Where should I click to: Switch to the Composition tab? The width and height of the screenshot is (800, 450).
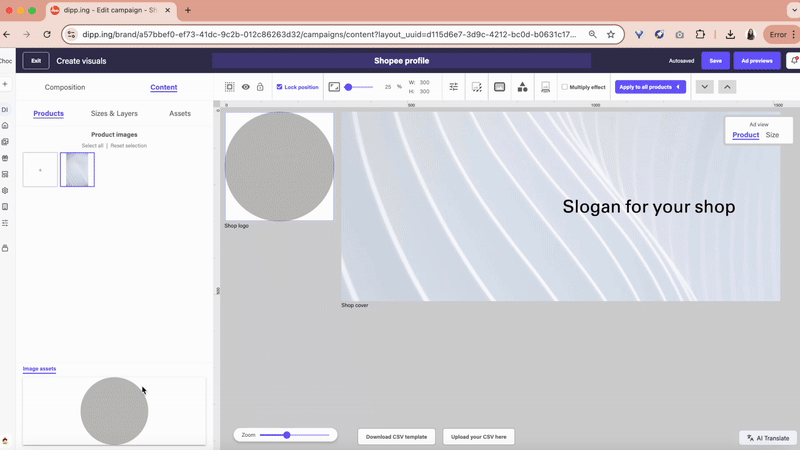tap(65, 87)
